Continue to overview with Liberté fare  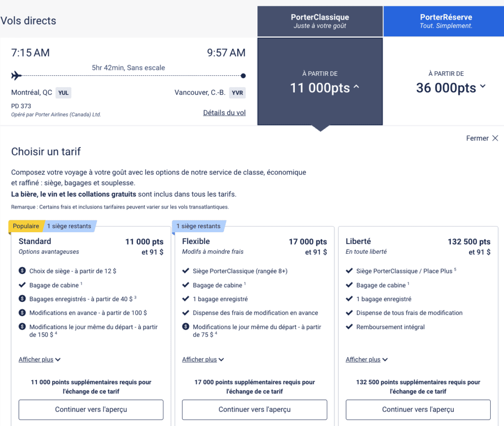coord(418,409)
